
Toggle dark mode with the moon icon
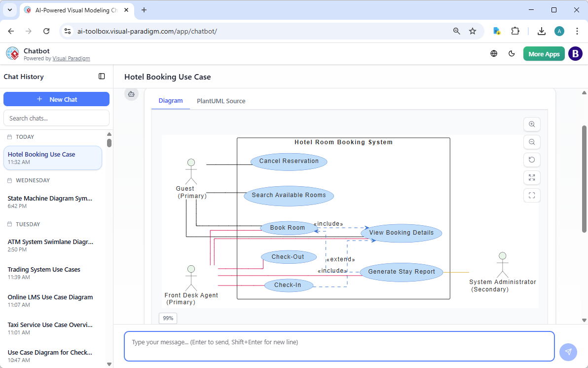(x=512, y=53)
